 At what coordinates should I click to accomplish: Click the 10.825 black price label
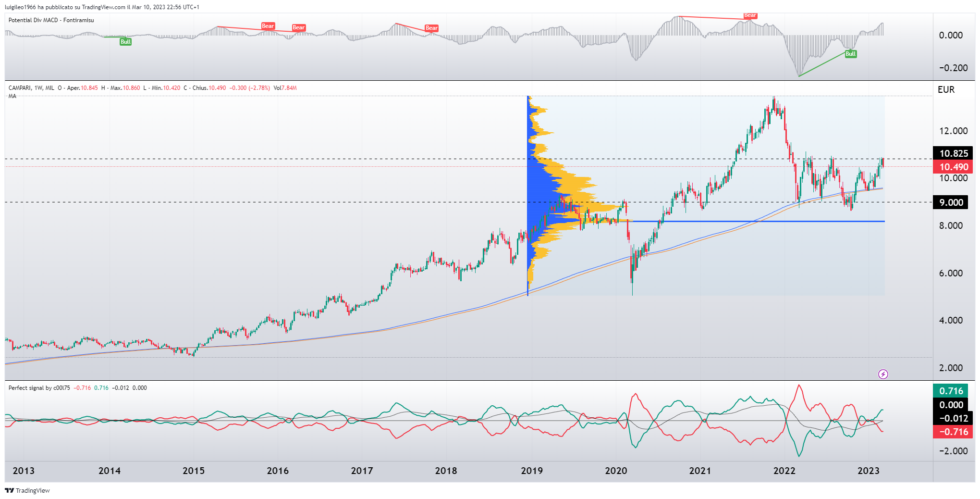953,153
